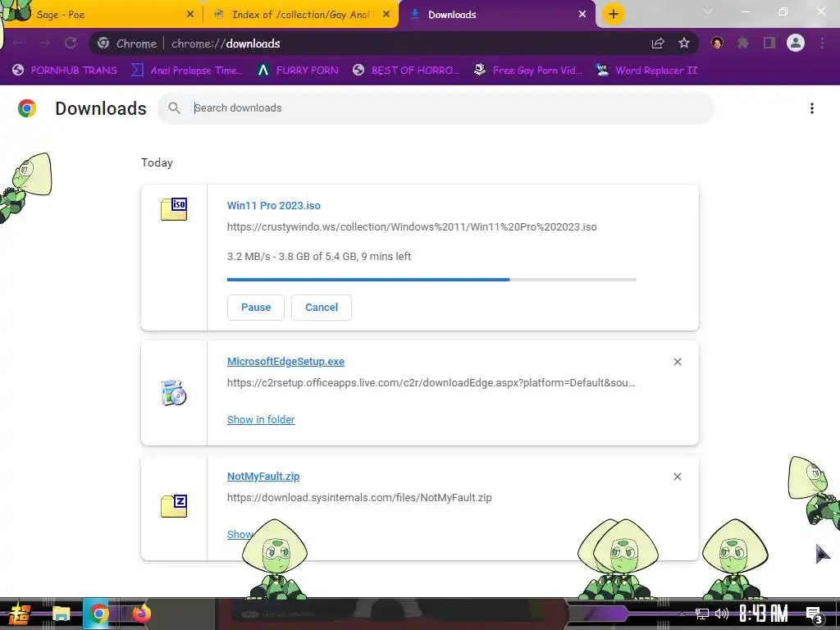
Task: Open the notification center icon
Action: 814,614
